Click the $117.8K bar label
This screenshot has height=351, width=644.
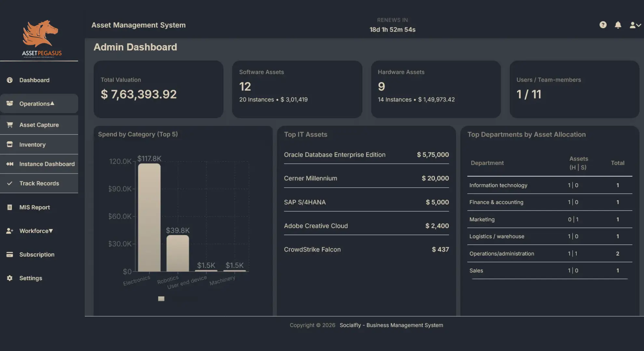[149, 159]
